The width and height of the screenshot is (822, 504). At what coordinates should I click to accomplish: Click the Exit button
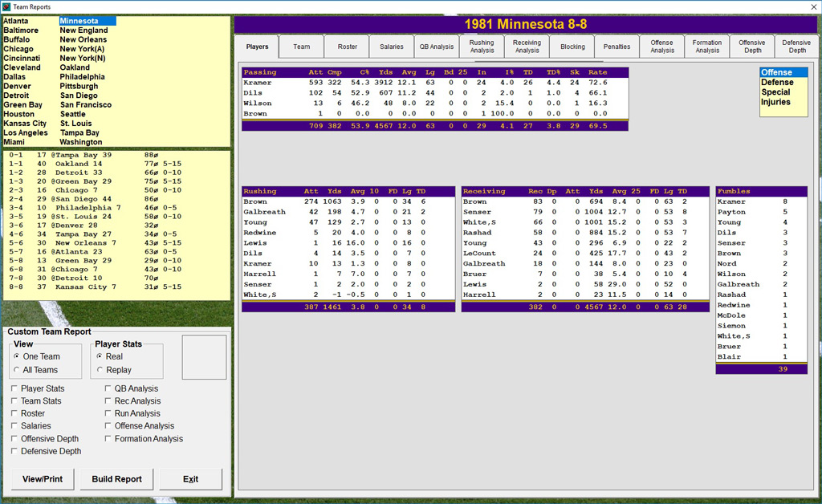pos(191,479)
